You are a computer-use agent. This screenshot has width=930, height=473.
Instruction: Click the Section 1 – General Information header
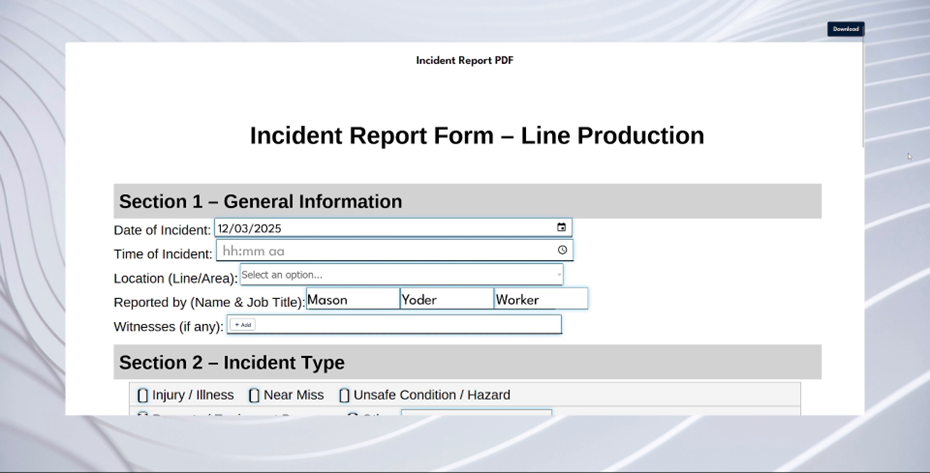260,201
